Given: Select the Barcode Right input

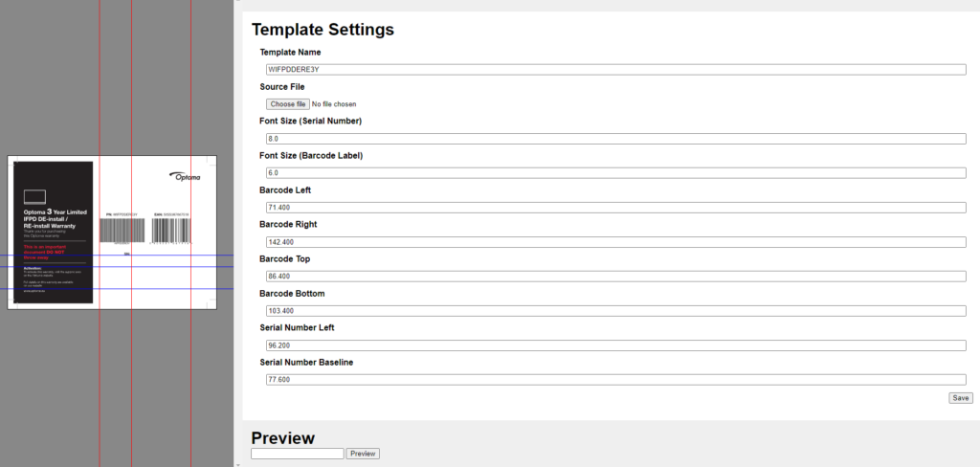Looking at the screenshot, I should [x=615, y=242].
